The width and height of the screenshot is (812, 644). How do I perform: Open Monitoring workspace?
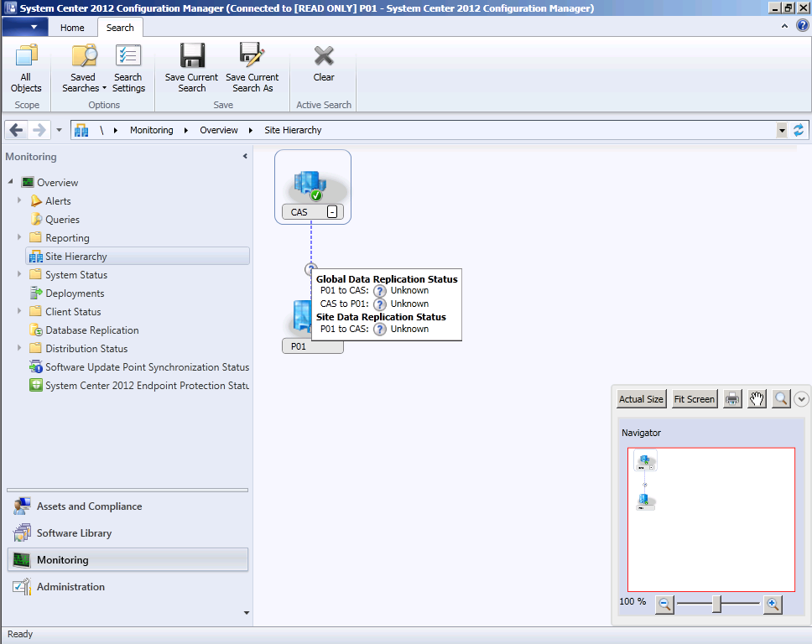[128, 559]
